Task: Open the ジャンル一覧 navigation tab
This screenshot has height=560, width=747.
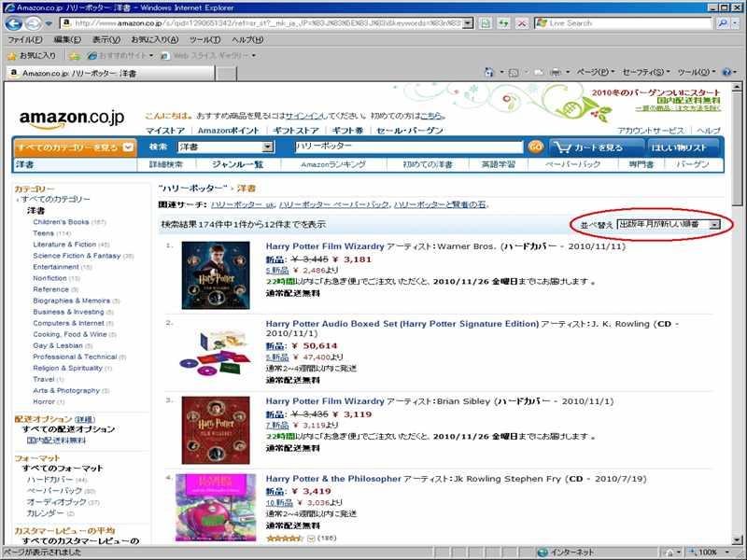Action: (237, 164)
